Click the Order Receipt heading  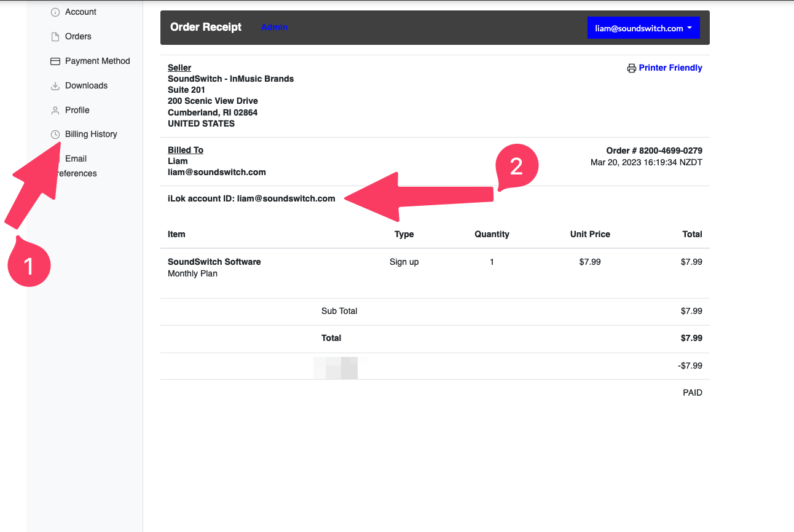pos(206,27)
